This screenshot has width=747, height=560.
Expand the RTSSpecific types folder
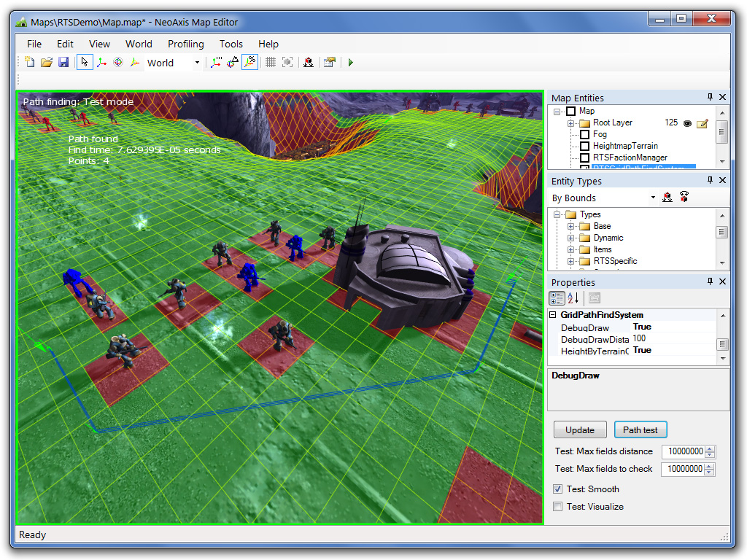click(x=570, y=261)
